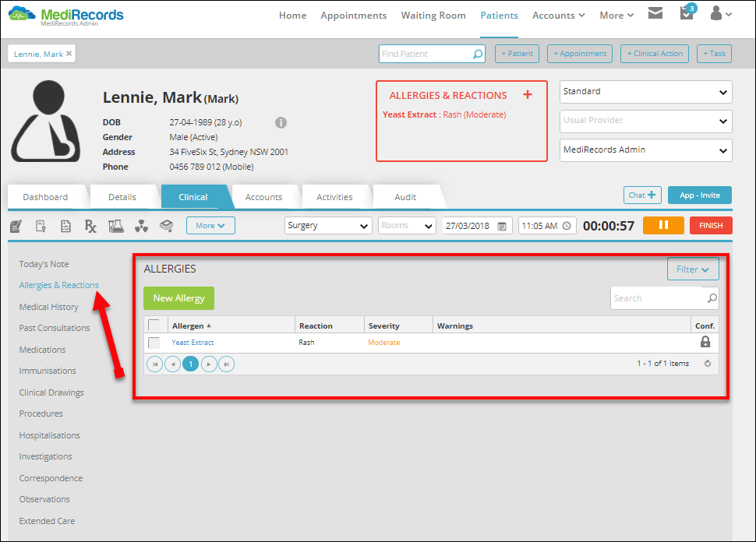
Task: Open the More dropdown in clinical toolbar
Action: [x=210, y=226]
